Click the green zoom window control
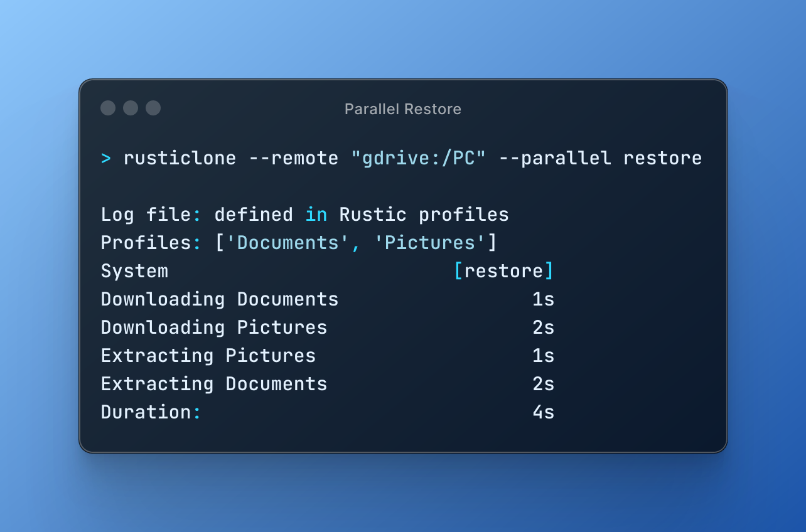This screenshot has width=806, height=532. click(153, 108)
